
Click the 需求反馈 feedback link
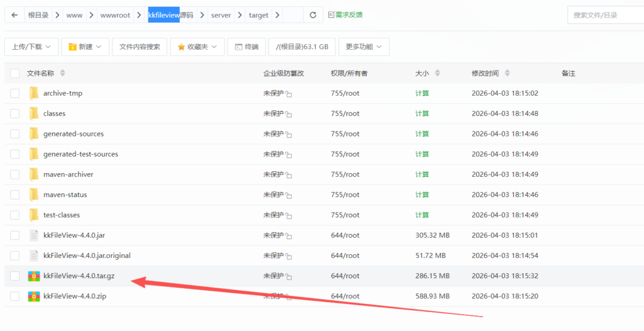click(345, 15)
